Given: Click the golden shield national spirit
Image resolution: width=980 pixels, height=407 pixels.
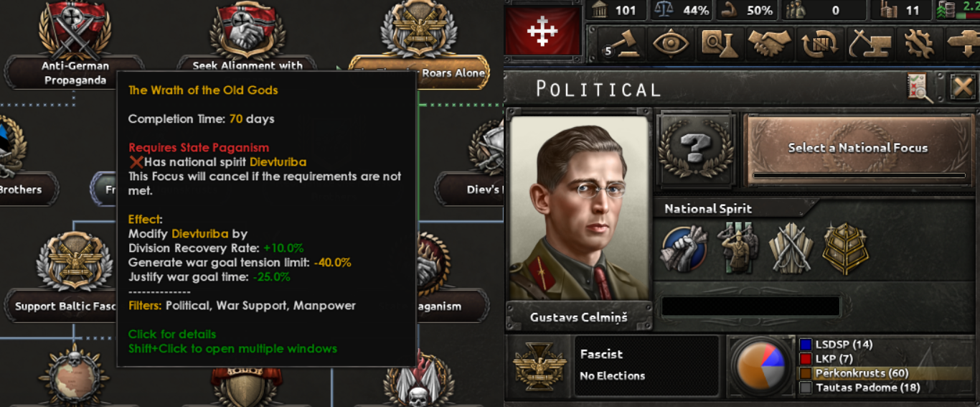Looking at the screenshot, I should point(846,248).
